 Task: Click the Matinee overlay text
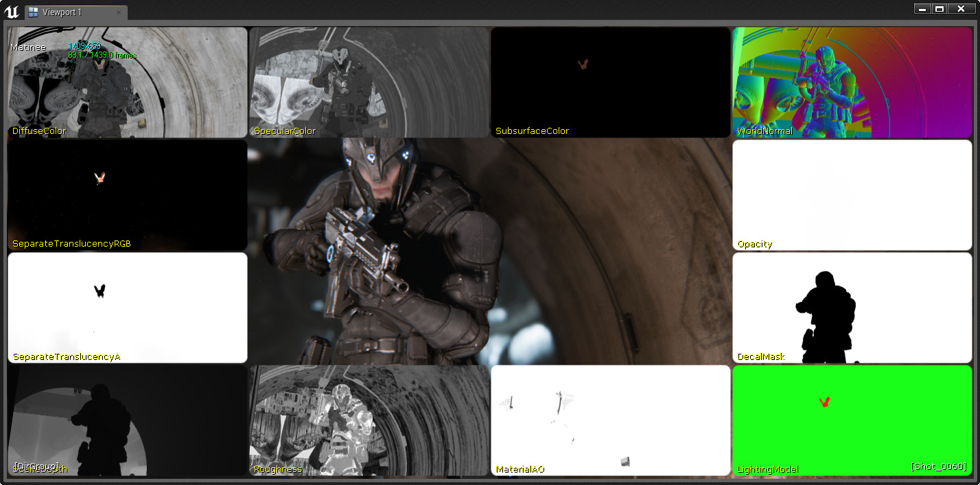[x=27, y=47]
